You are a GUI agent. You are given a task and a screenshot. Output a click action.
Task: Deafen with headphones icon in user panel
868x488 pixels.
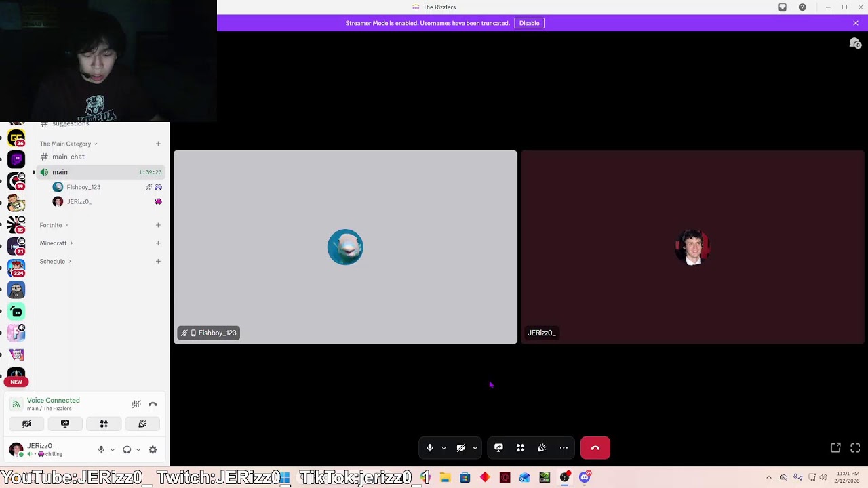pos(127,449)
